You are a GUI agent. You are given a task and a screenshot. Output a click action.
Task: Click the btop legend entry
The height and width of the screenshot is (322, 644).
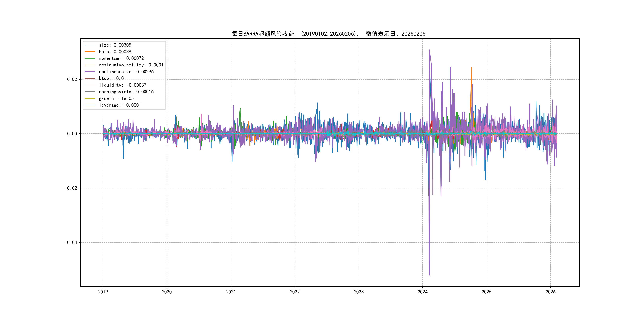click(111, 78)
